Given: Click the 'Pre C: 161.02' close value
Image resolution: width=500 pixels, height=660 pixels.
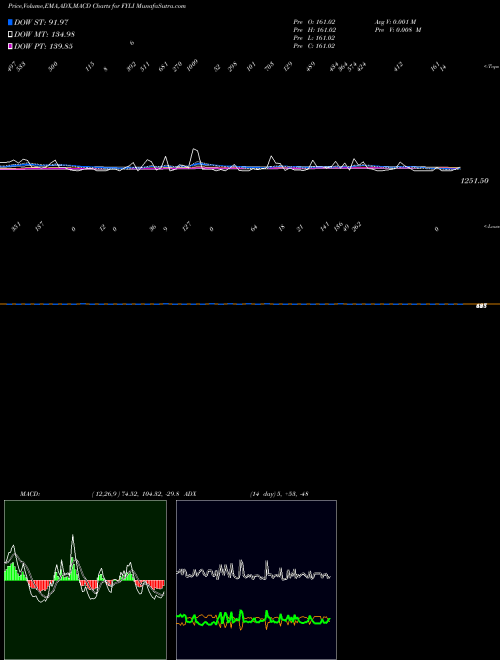Looking at the screenshot, I should click(x=314, y=46).
